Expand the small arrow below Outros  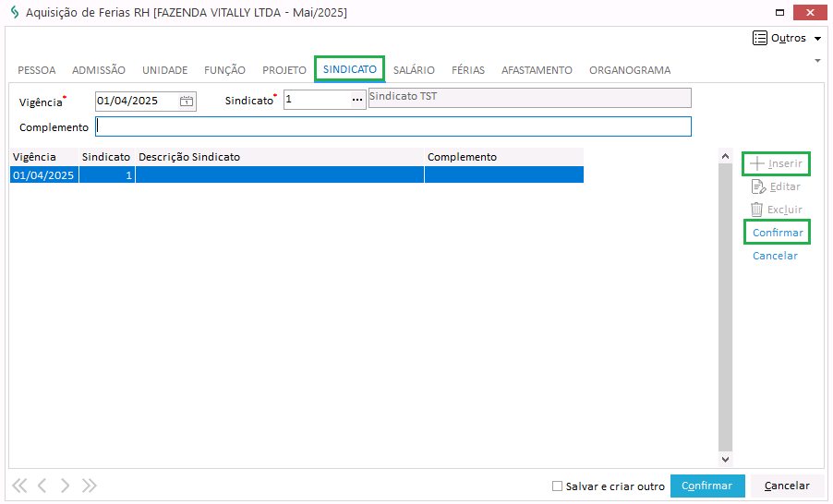tap(817, 61)
